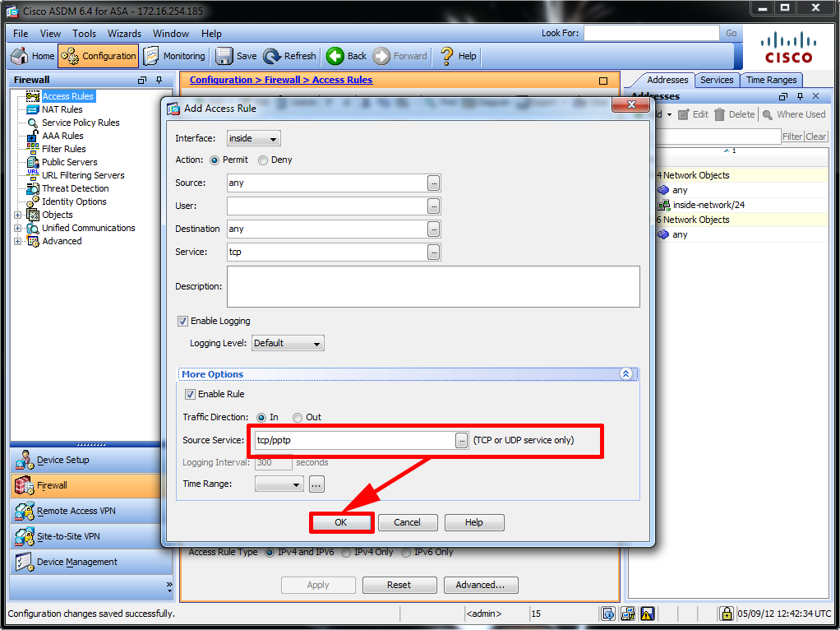Image resolution: width=840 pixels, height=630 pixels.
Task: Click Help in the dialog
Action: click(x=473, y=522)
